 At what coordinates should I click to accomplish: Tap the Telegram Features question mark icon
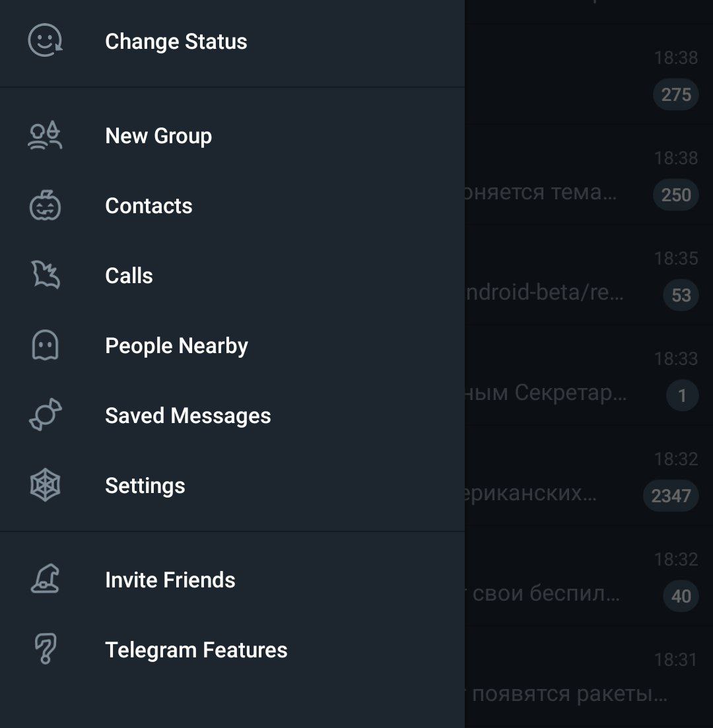(x=45, y=649)
